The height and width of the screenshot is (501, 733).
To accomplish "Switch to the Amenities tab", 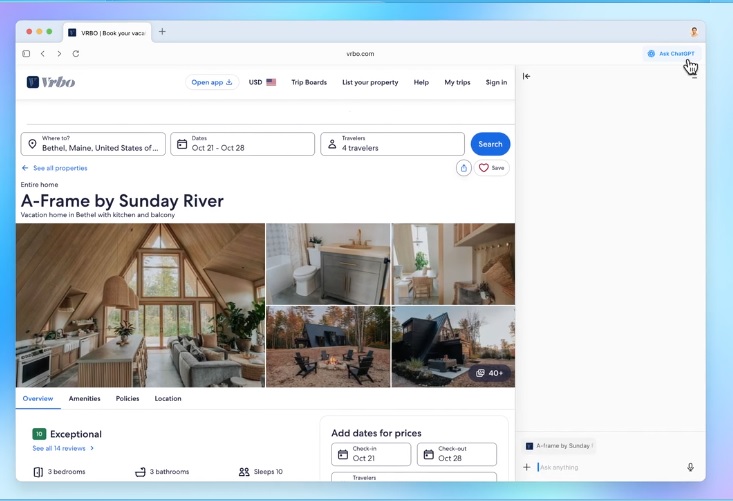I will point(85,399).
